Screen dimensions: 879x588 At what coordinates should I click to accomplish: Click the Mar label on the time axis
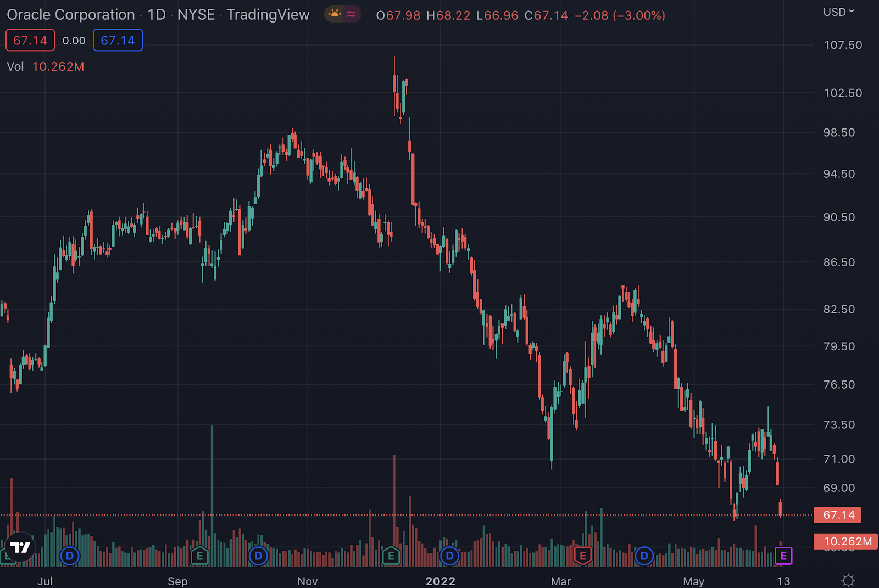[x=561, y=581]
